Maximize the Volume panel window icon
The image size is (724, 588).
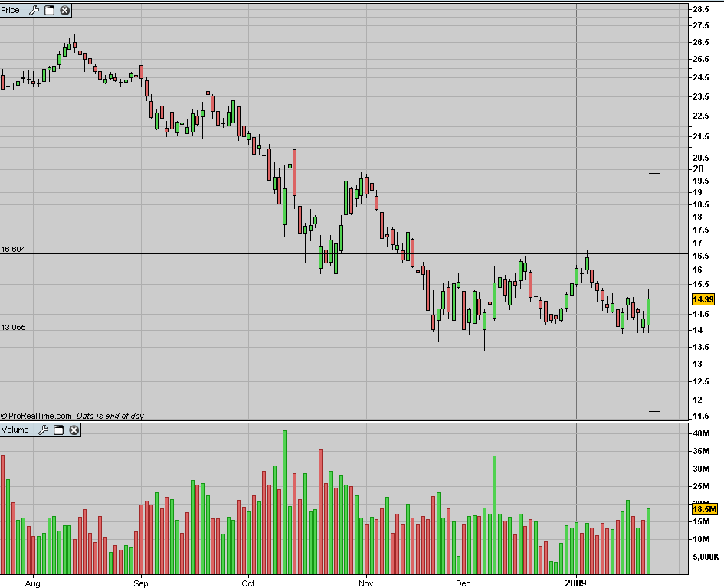tap(59, 430)
